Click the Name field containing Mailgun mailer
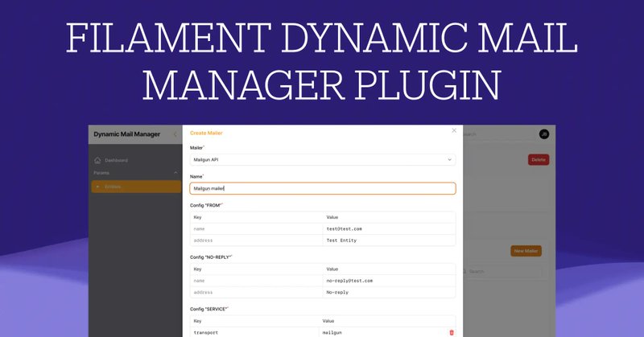Screen dimensions: 644x337 323,188
